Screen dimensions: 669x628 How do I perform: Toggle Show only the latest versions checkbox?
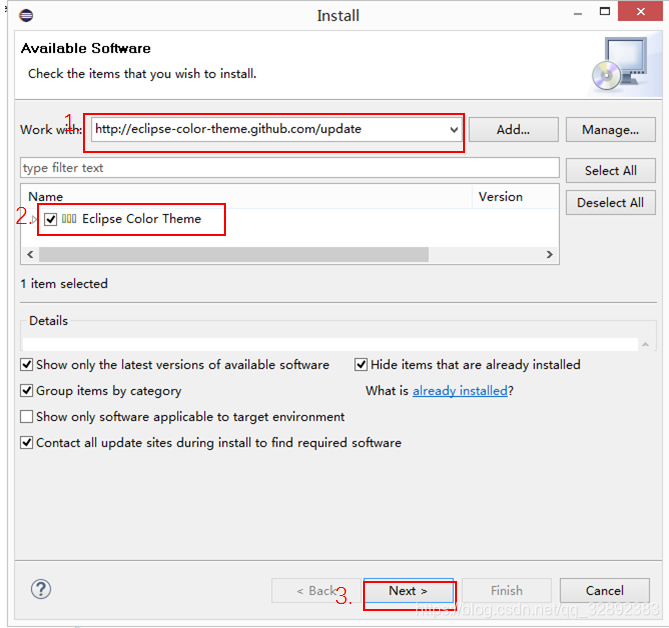click(x=26, y=365)
